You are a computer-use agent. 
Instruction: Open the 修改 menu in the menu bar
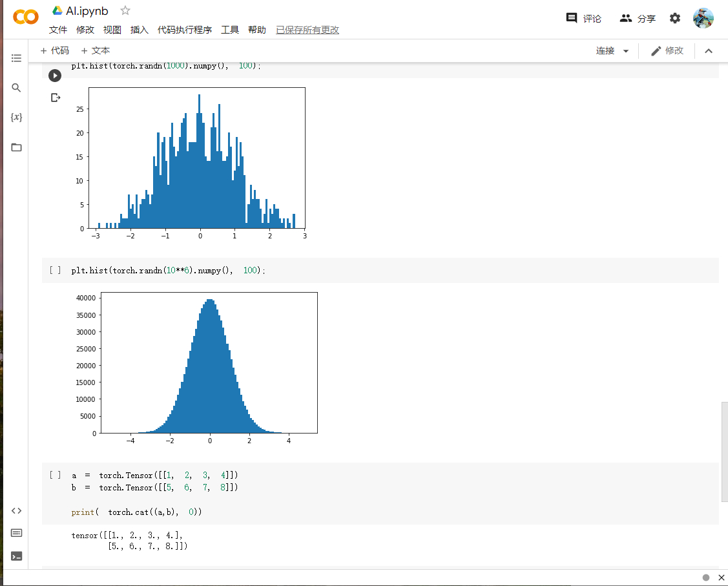(x=85, y=30)
